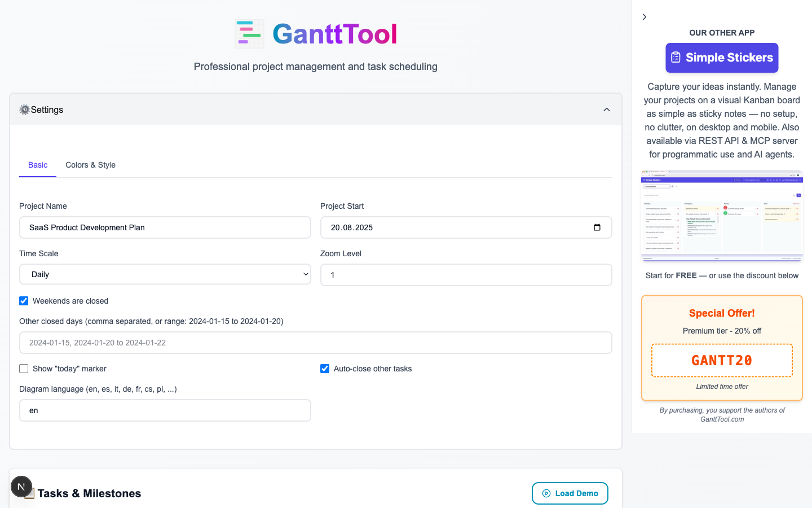
Task: Click the Premium tier - 20% off text
Action: [722, 331]
